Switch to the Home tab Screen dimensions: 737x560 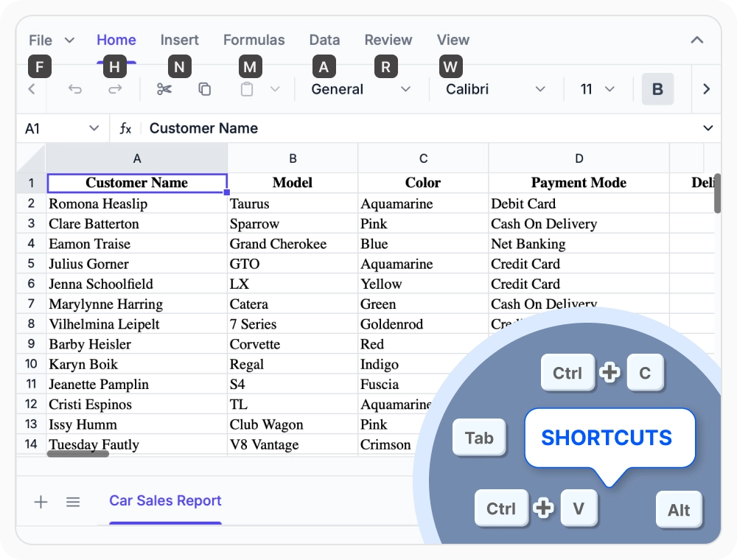116,41
